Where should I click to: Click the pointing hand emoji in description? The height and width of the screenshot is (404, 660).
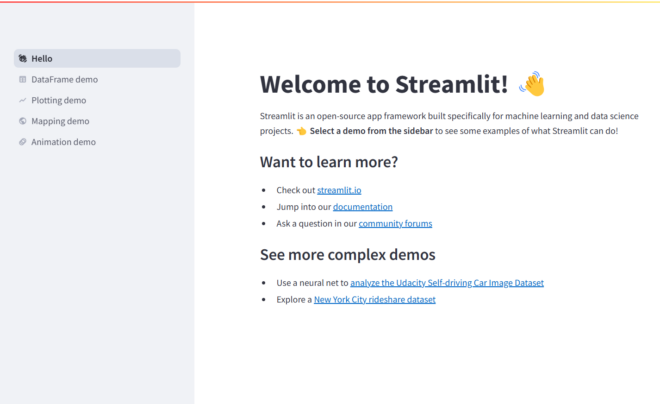coord(301,131)
